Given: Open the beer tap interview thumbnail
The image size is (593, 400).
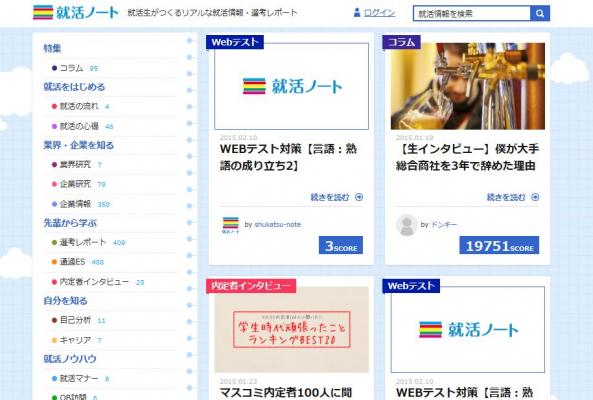Looking at the screenshot, I should tap(468, 86).
